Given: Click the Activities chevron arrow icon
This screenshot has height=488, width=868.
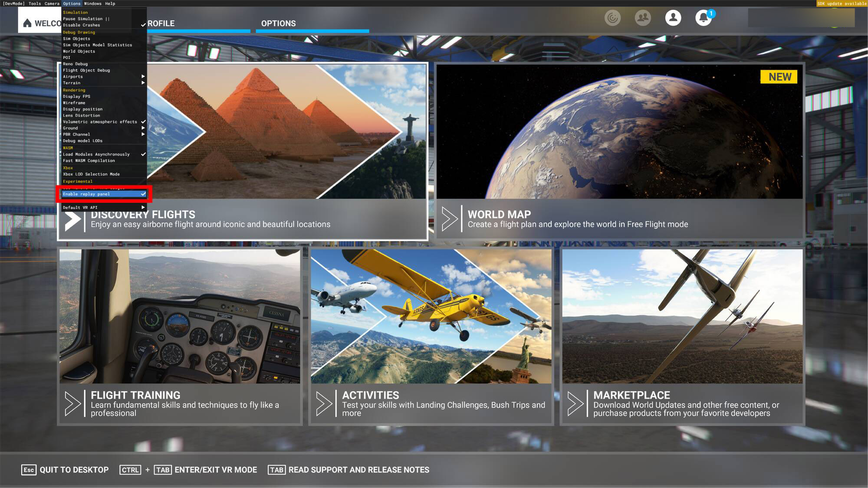Looking at the screenshot, I should click(x=324, y=403).
